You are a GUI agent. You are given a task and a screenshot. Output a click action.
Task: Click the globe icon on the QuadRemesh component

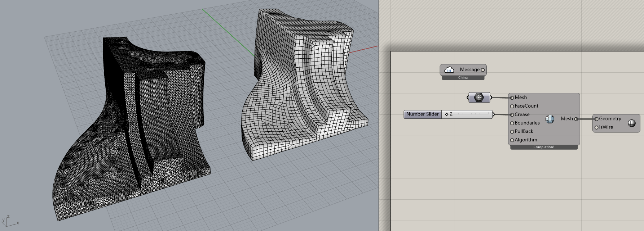click(x=550, y=119)
